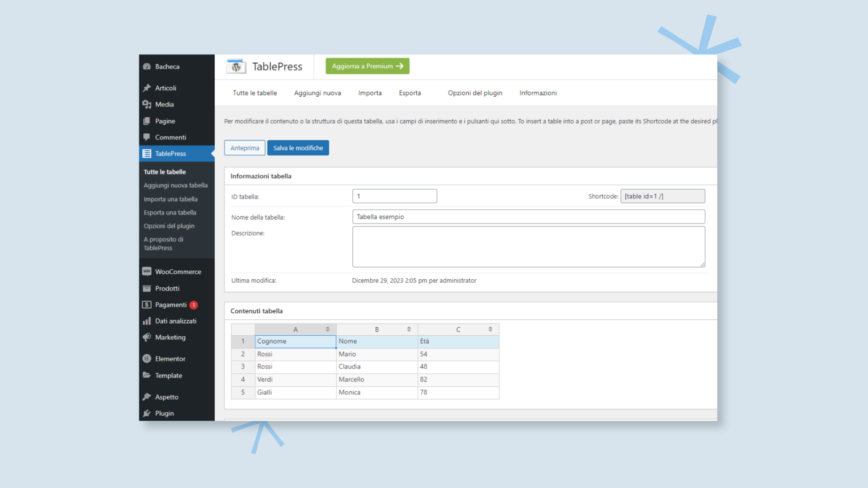This screenshot has width=868, height=488.
Task: Click the Prodotti archive icon
Action: point(147,288)
